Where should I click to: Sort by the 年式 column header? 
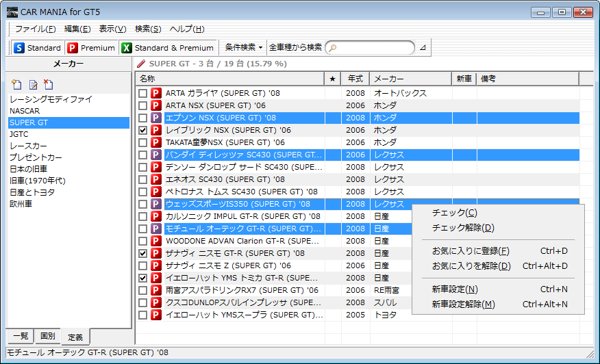[355, 79]
